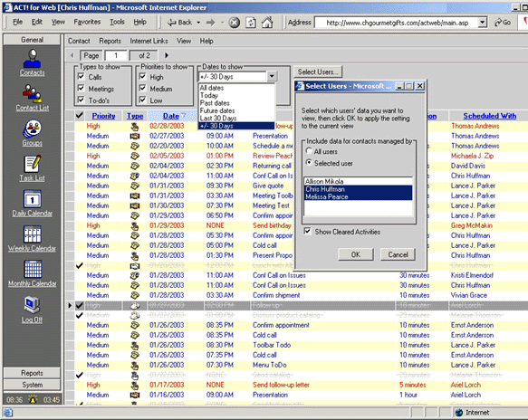The width and height of the screenshot is (528, 420).
Task: Sort by Scheduled With column header
Action: pyautogui.click(x=490, y=116)
